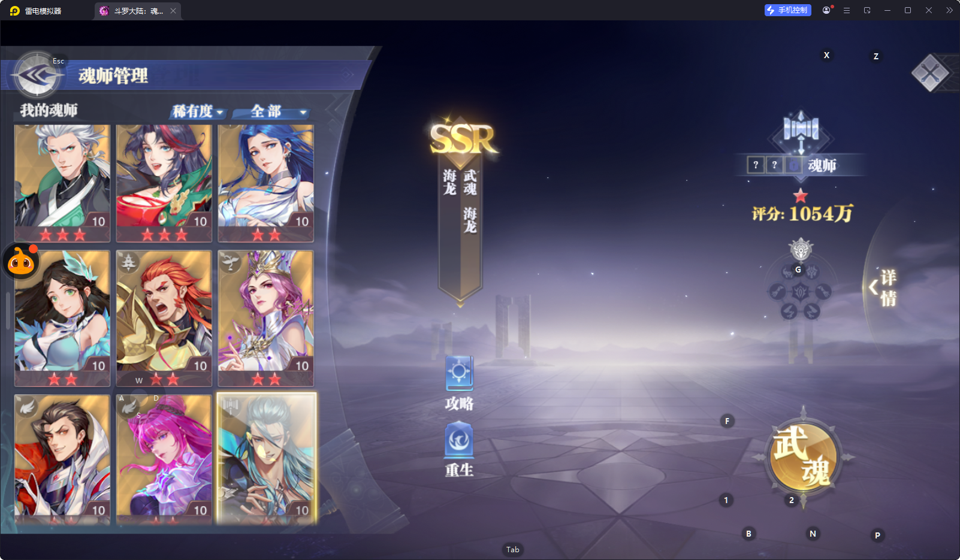Click the red star above the score
960x560 pixels.
[801, 195]
